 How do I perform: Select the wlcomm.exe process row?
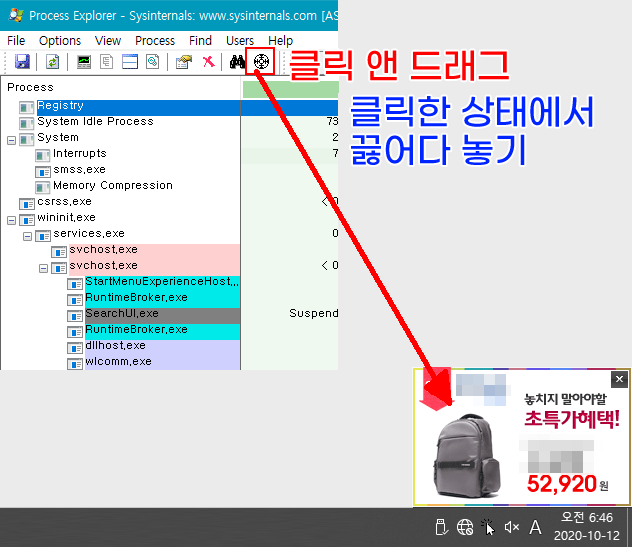(169, 362)
